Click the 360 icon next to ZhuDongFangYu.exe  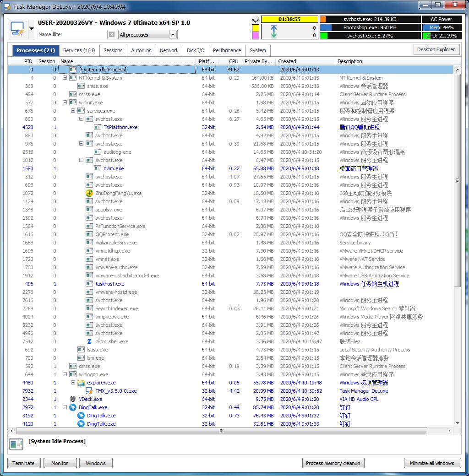click(90, 193)
